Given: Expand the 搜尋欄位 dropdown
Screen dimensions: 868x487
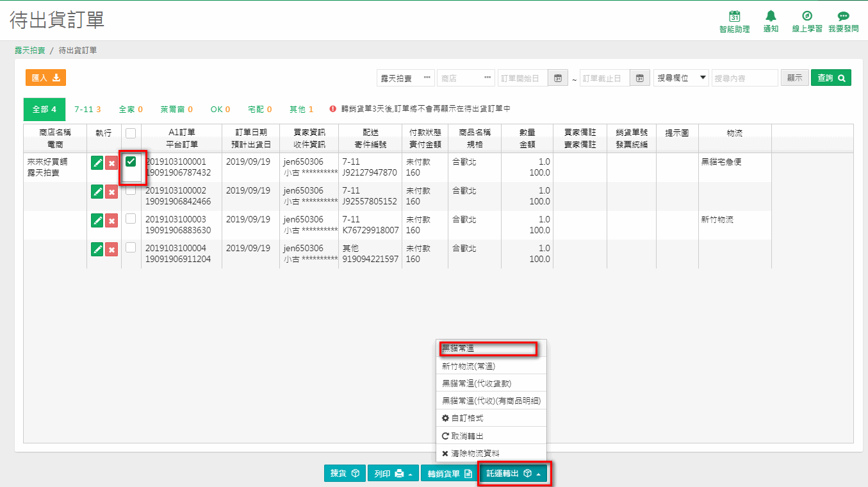Looking at the screenshot, I should (x=681, y=78).
